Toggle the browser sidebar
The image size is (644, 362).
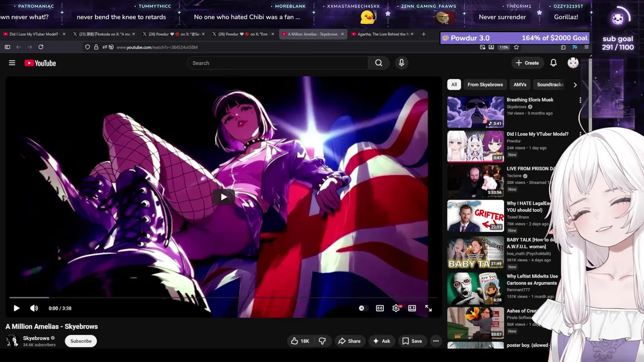(8, 47)
